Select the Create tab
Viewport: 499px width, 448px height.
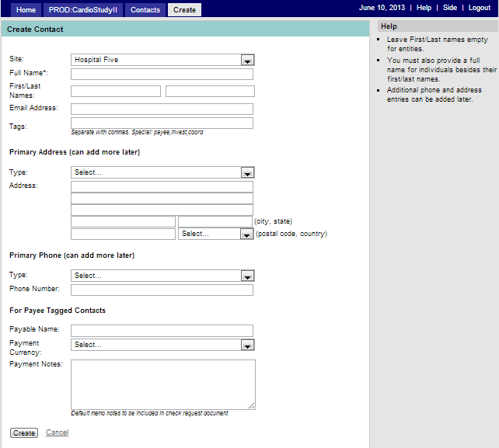(184, 10)
